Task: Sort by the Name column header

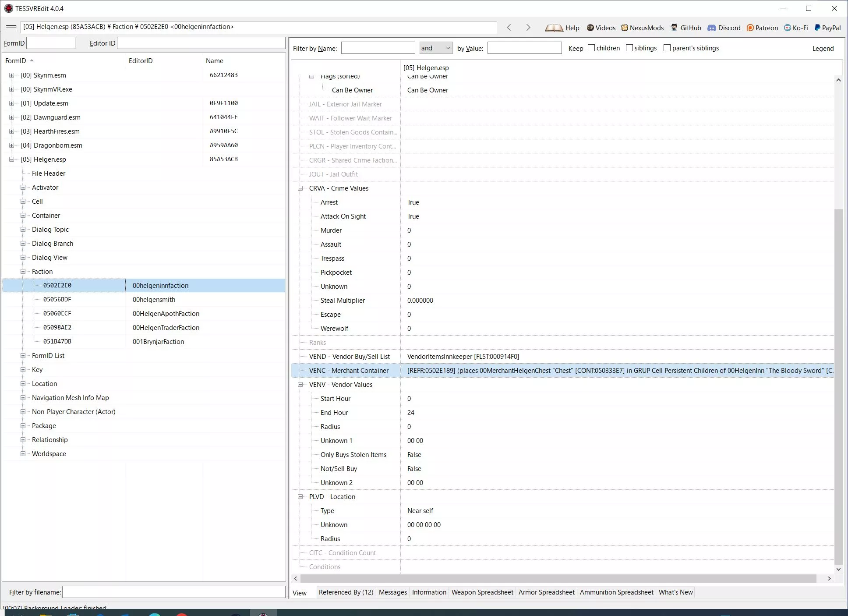Action: click(x=244, y=60)
